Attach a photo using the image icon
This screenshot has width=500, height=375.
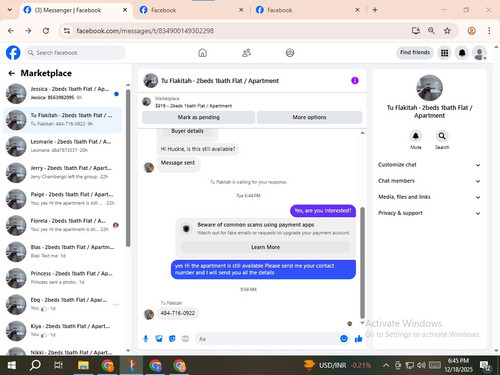point(159,339)
